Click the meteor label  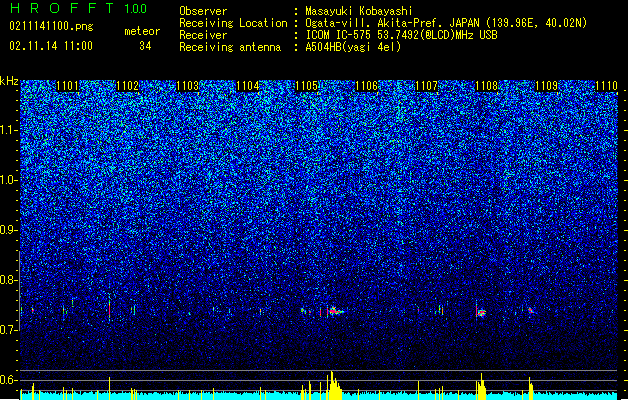[142, 31]
